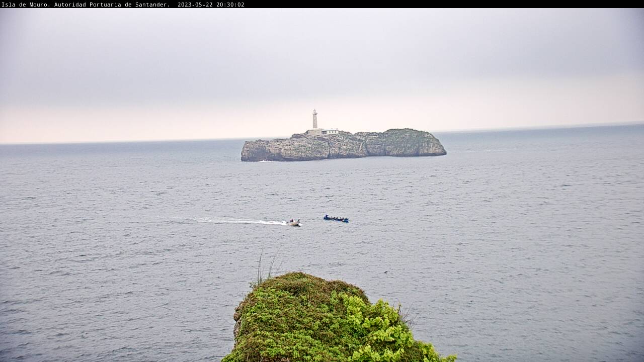Click the horizon line right of the island

tap(528, 128)
